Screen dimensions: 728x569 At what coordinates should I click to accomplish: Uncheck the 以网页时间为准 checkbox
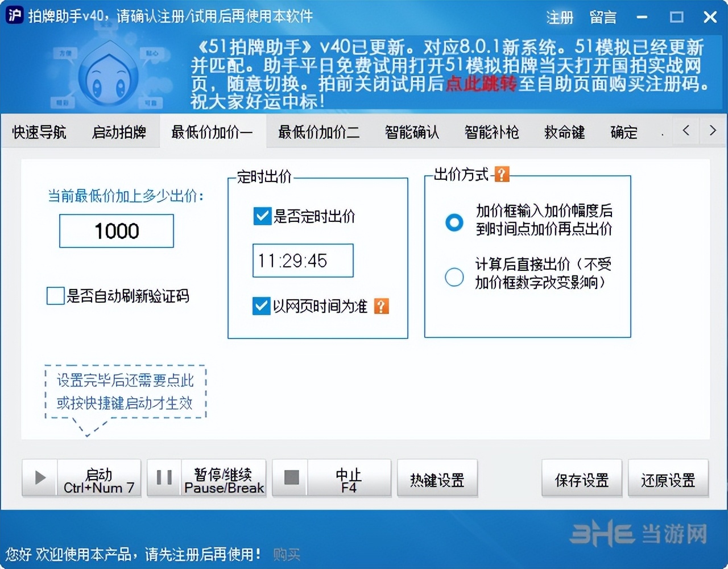[260, 306]
